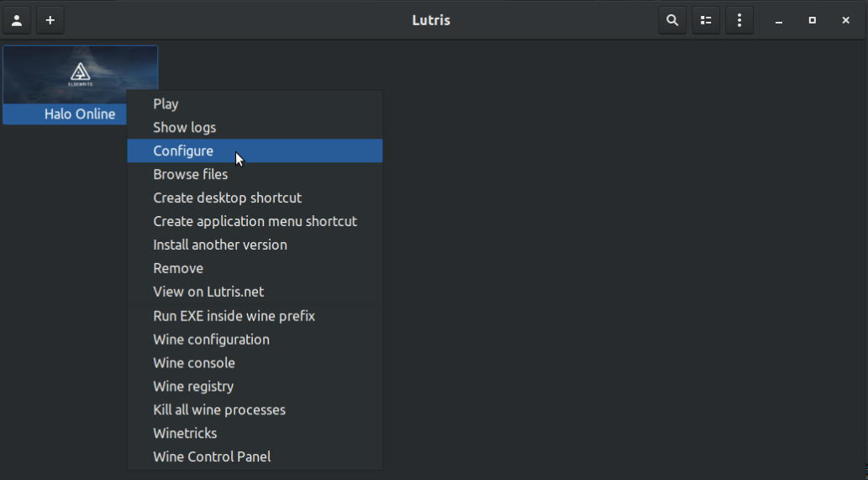
Task: Launch Wine console from menu
Action: tap(255, 362)
